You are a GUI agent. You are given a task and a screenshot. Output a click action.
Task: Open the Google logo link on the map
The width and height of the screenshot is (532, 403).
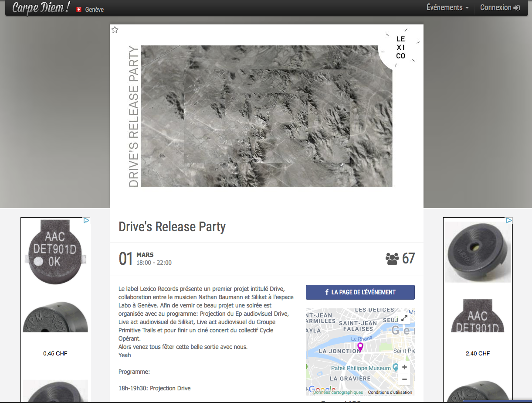322,389
